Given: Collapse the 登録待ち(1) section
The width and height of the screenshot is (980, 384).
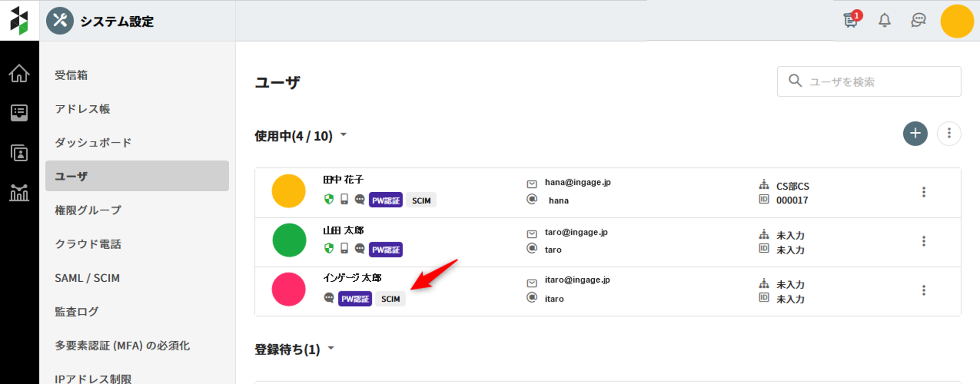Looking at the screenshot, I should pos(331,349).
